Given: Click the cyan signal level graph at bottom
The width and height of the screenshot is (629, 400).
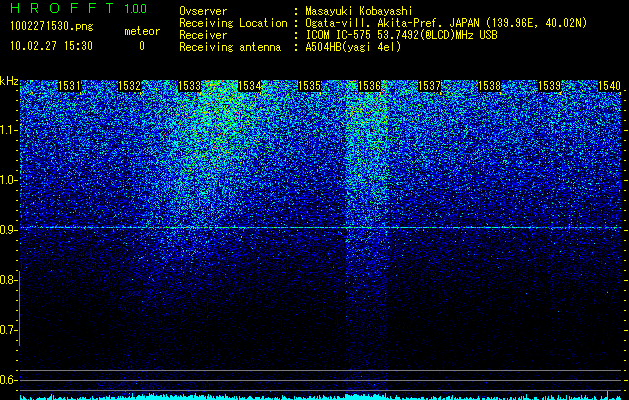Looking at the screenshot, I should click(321, 396).
